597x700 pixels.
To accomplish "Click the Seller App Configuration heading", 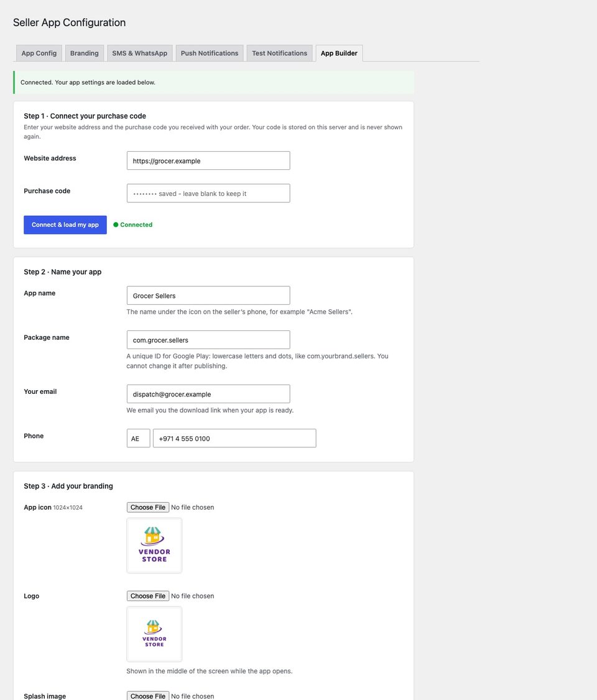I will pos(69,22).
